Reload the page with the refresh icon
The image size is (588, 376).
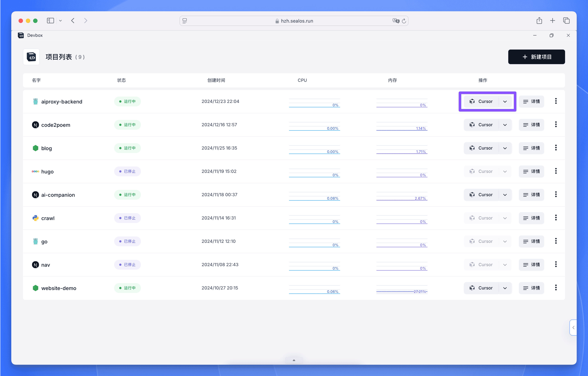click(404, 21)
